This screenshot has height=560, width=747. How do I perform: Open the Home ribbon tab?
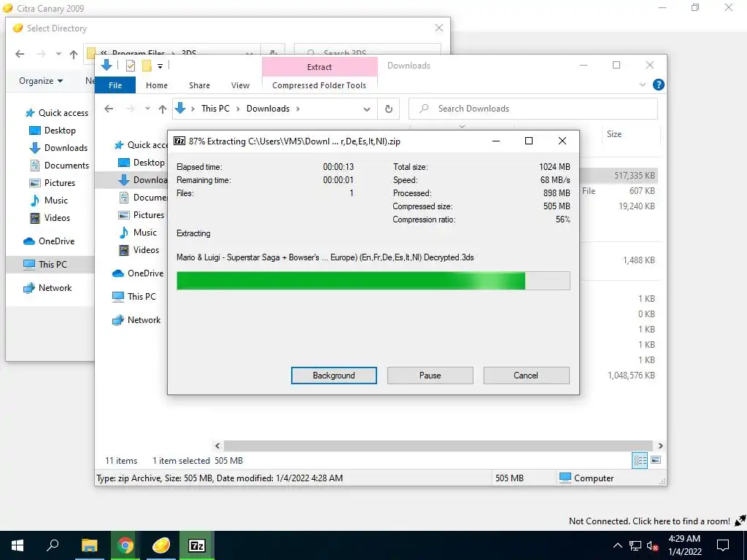pyautogui.click(x=157, y=85)
